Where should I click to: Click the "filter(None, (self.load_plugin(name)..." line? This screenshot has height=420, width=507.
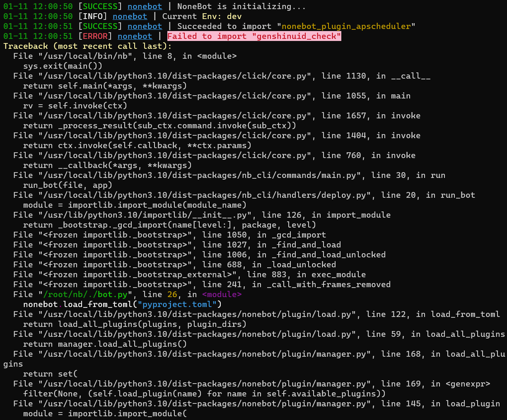[204, 394]
